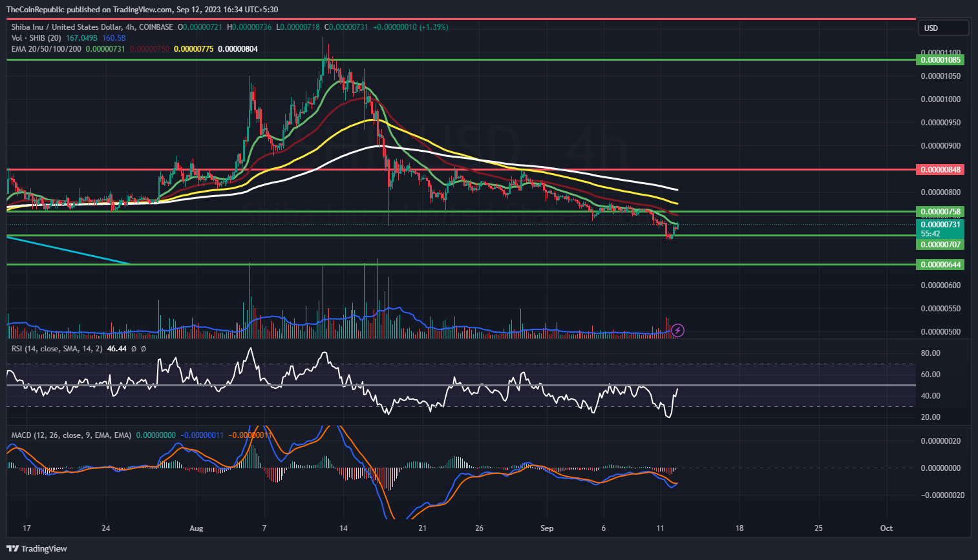
Task: Click the yellow EMA value 0.00000775
Action: (193, 49)
